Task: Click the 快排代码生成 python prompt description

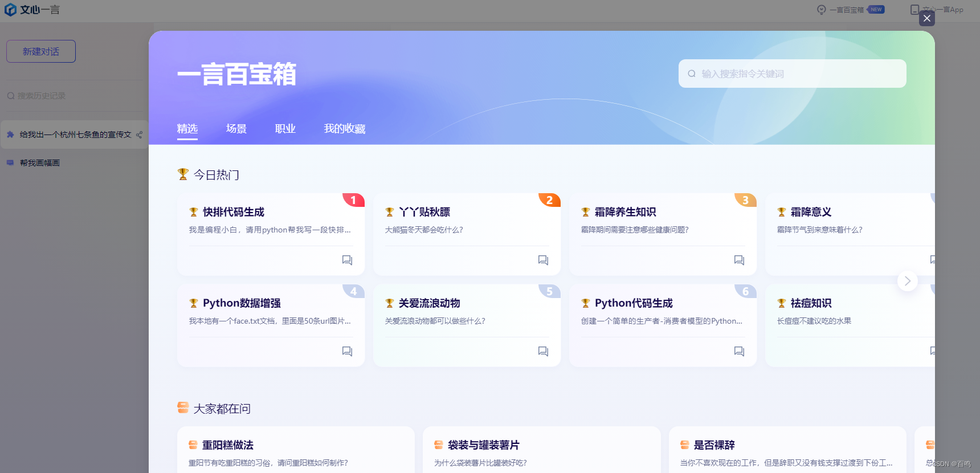Action: 270,230
